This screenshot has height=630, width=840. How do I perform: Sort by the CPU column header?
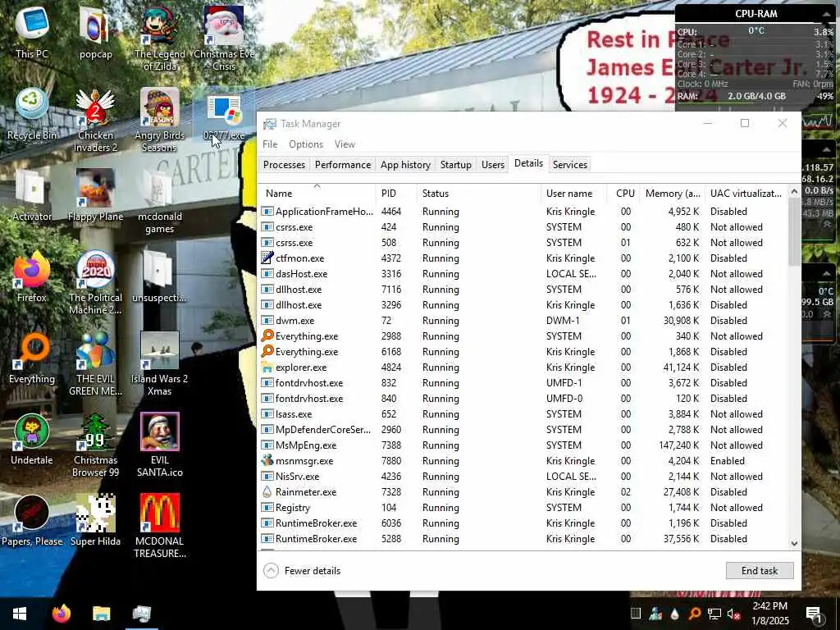click(623, 194)
